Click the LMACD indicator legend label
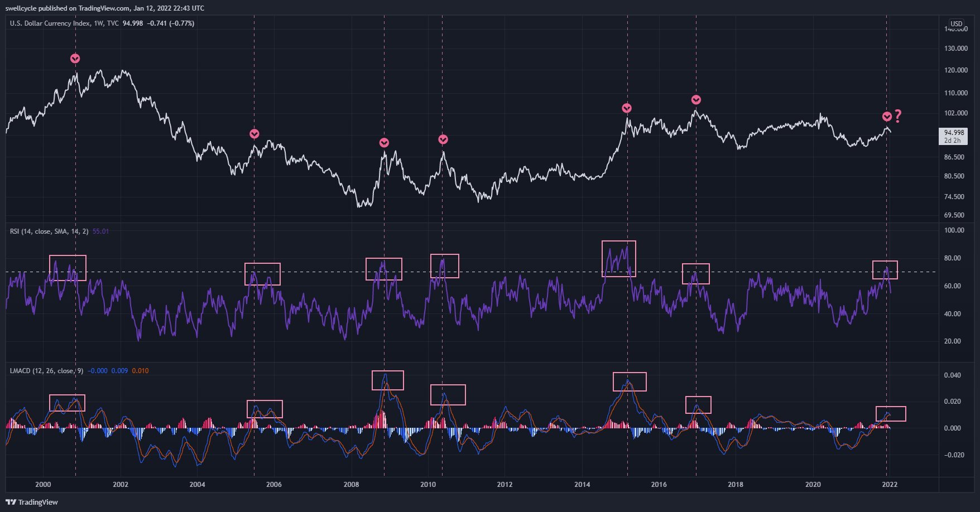This screenshot has height=512, width=980. click(x=46, y=370)
